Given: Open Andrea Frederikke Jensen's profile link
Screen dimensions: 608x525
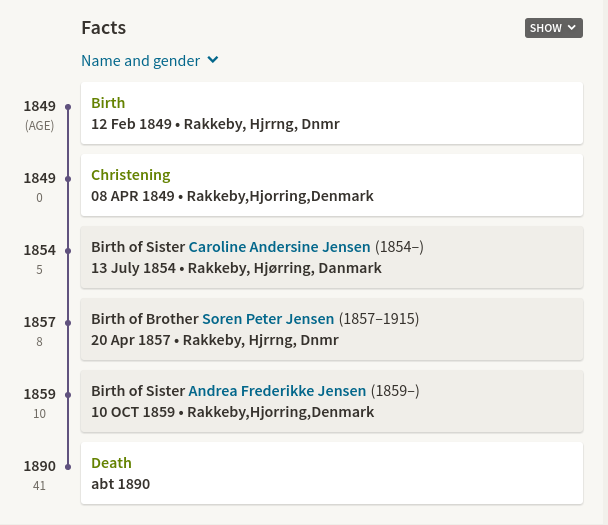Looking at the screenshot, I should click(x=277, y=391).
